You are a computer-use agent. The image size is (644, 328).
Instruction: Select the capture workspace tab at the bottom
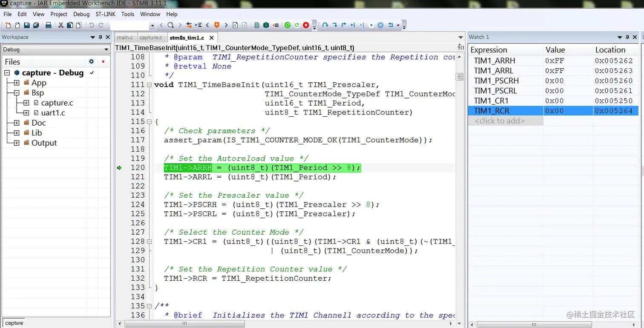(14, 323)
